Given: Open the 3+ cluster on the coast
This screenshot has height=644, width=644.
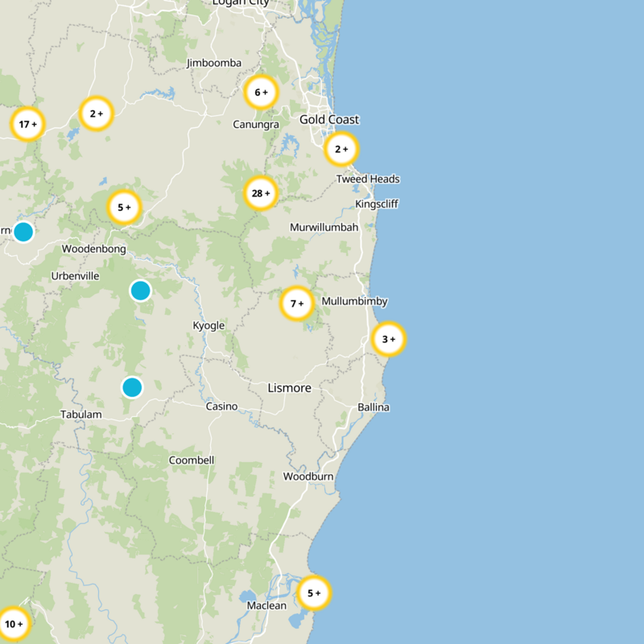Looking at the screenshot, I should pyautogui.click(x=389, y=339).
